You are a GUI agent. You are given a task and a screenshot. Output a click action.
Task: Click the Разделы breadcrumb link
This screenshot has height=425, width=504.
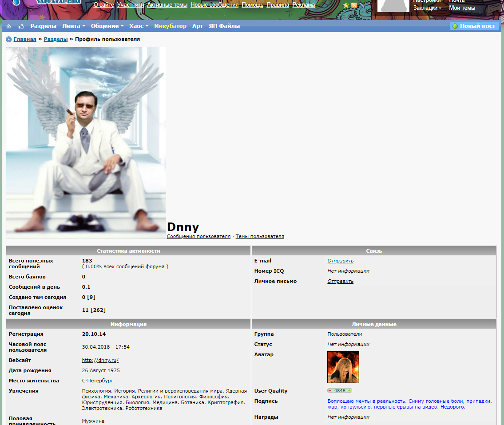point(56,39)
